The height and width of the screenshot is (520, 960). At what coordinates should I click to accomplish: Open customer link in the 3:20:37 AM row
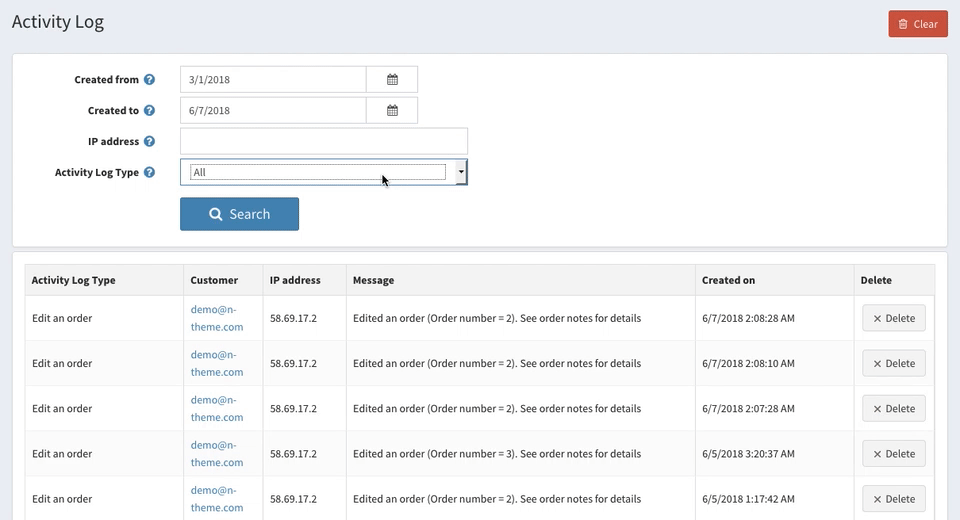[217, 454]
